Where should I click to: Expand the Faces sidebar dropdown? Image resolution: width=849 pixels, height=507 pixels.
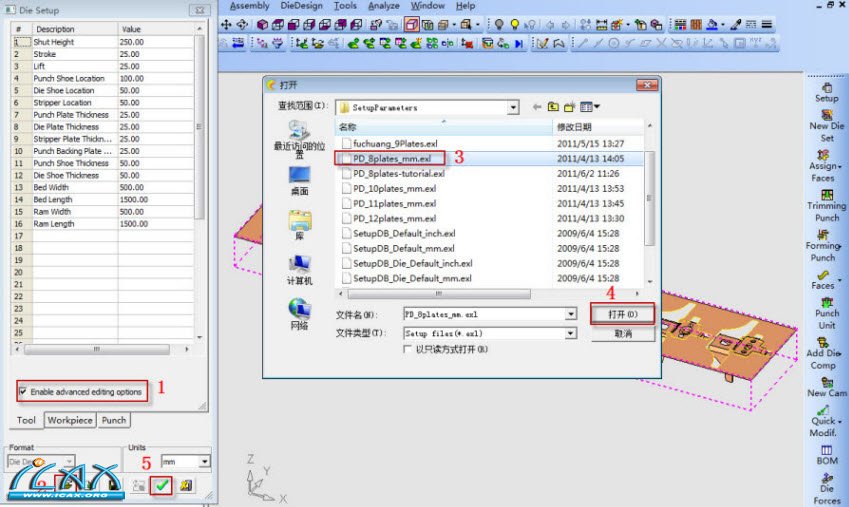tap(839, 280)
